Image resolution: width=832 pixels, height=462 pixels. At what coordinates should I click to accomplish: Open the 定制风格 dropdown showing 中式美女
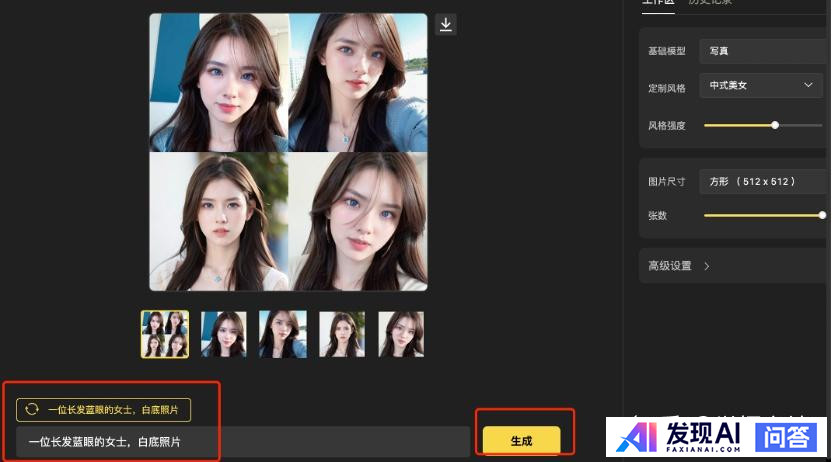pos(760,86)
